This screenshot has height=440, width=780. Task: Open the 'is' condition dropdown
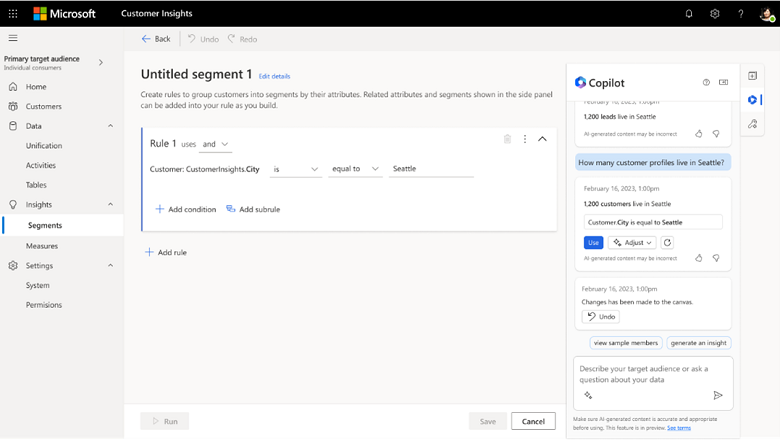coord(295,169)
